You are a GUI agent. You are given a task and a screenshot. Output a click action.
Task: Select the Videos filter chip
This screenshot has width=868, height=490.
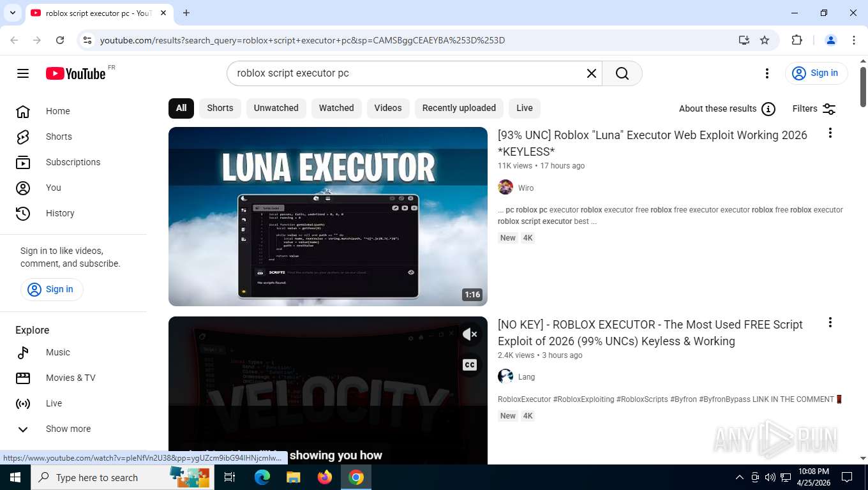(x=388, y=108)
